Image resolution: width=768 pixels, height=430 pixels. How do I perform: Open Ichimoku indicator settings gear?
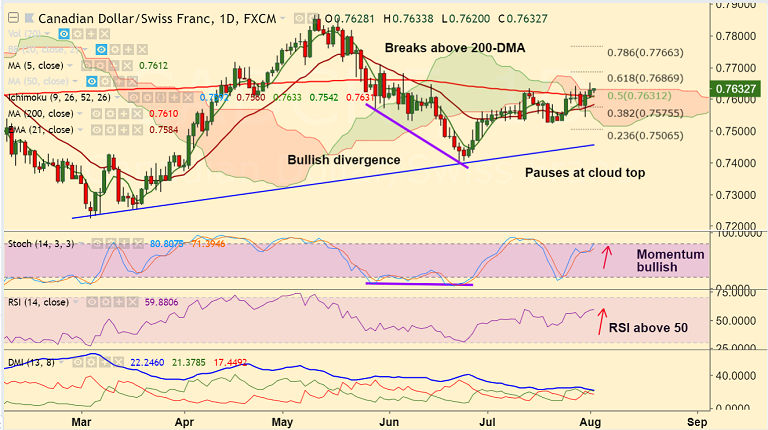pyautogui.click(x=147, y=98)
